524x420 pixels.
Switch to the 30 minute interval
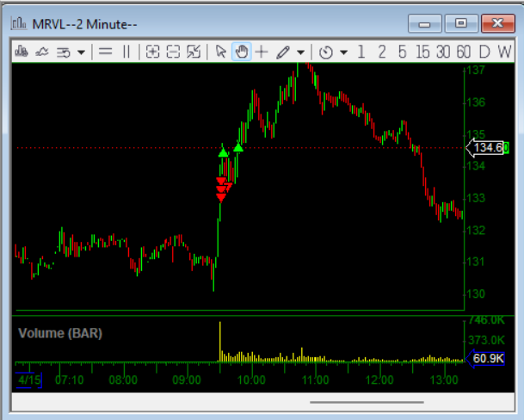point(443,52)
